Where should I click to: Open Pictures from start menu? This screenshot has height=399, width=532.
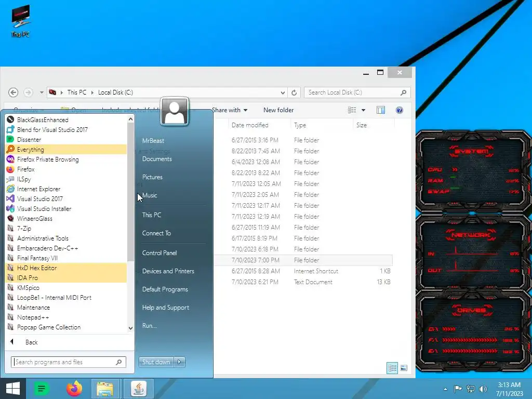pos(152,177)
